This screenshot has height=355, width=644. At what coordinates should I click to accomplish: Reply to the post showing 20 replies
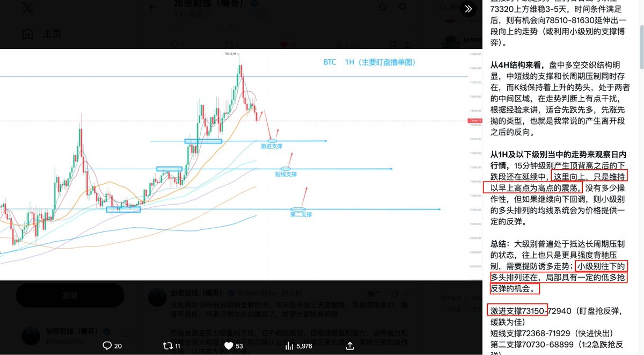pos(112,345)
